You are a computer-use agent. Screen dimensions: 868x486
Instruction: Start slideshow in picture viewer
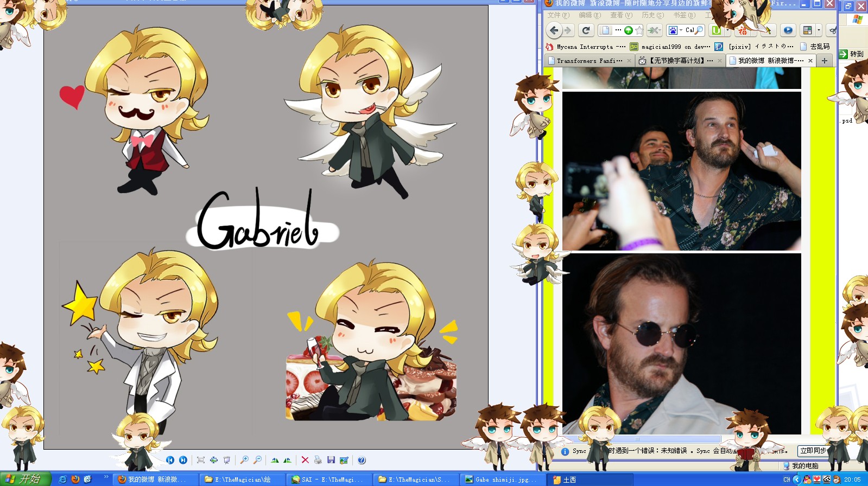[x=226, y=460]
